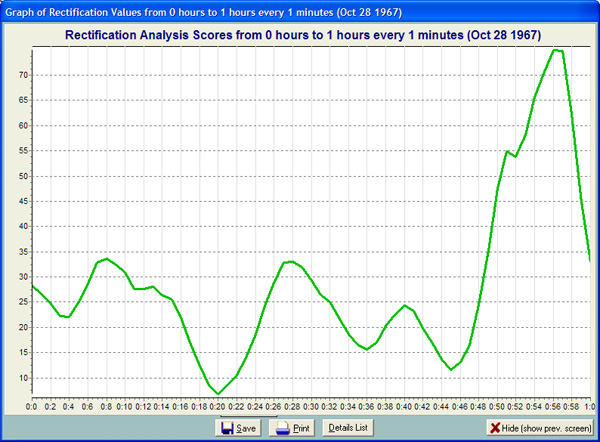The width and height of the screenshot is (600, 442).
Task: Click the curve dip near 0:45
Action: [451, 369]
